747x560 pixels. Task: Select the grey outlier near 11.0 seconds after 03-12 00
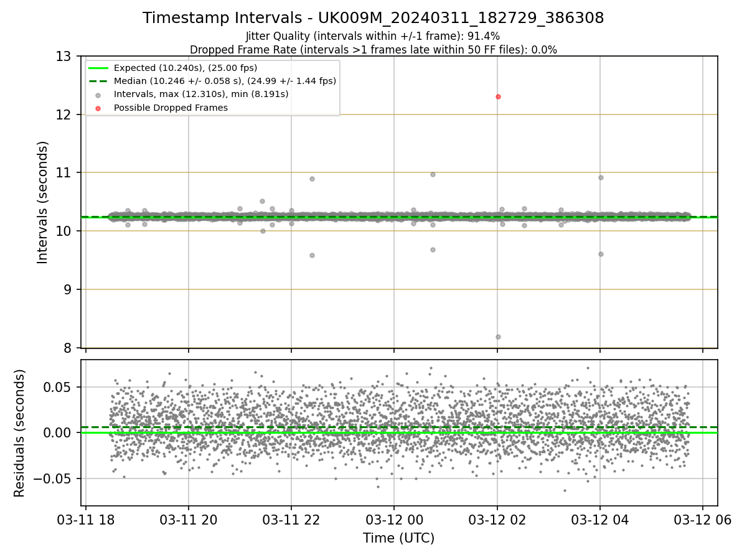click(433, 174)
